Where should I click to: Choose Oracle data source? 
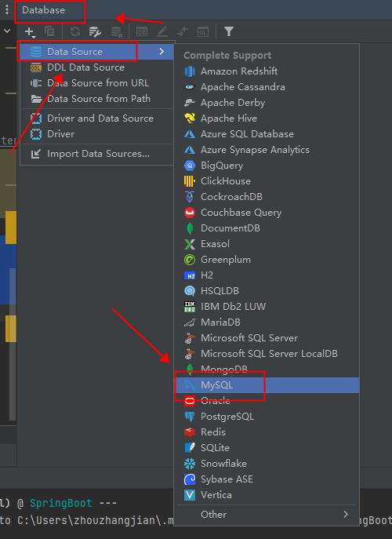pyautogui.click(x=267, y=401)
